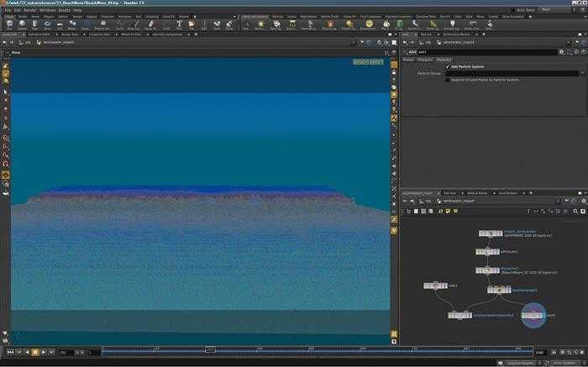Open the viewport camera menu dropdown

(376, 62)
